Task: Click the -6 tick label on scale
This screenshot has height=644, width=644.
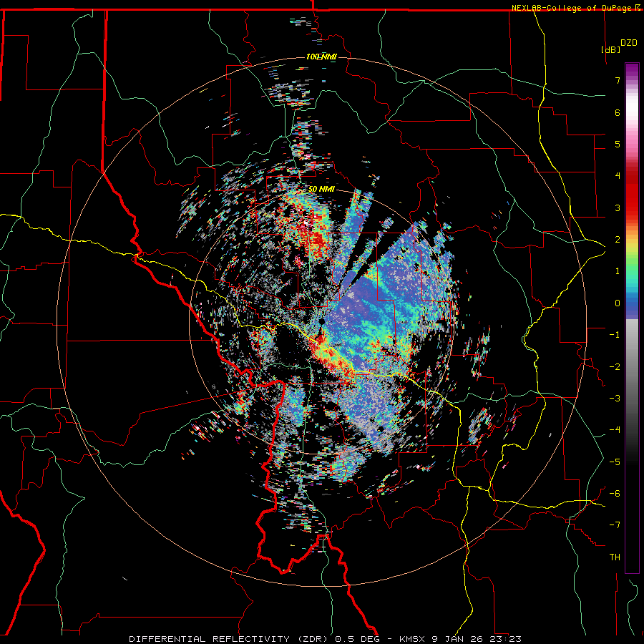Action: click(615, 494)
